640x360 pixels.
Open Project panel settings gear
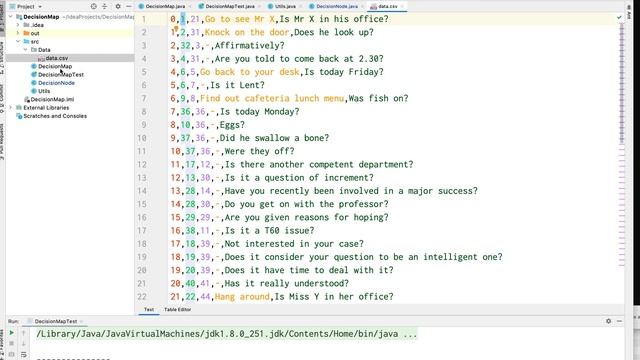(118, 7)
